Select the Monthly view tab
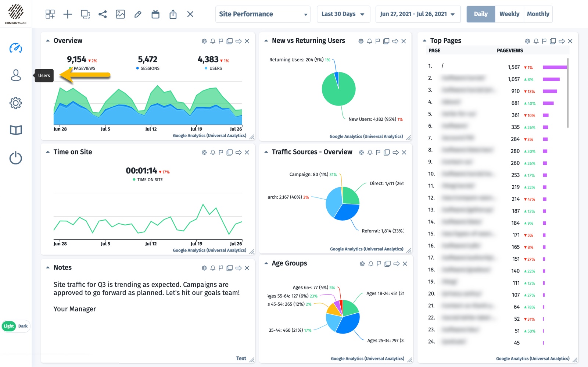This screenshot has height=367, width=588. pos(538,14)
